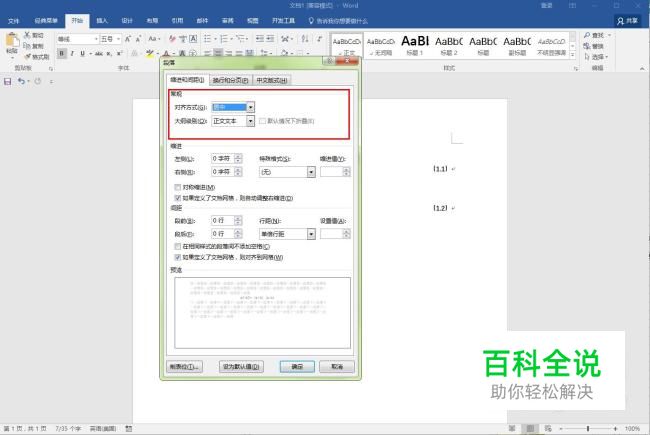Viewport: 650px width, 435px height.
Task: Click the Spacing Before 0 行 input field
Action: (223, 221)
